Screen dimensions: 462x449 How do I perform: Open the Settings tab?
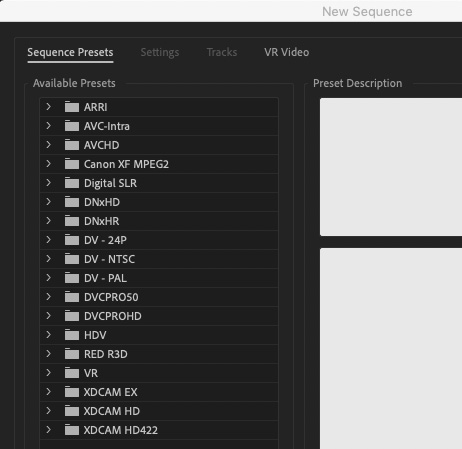160,53
